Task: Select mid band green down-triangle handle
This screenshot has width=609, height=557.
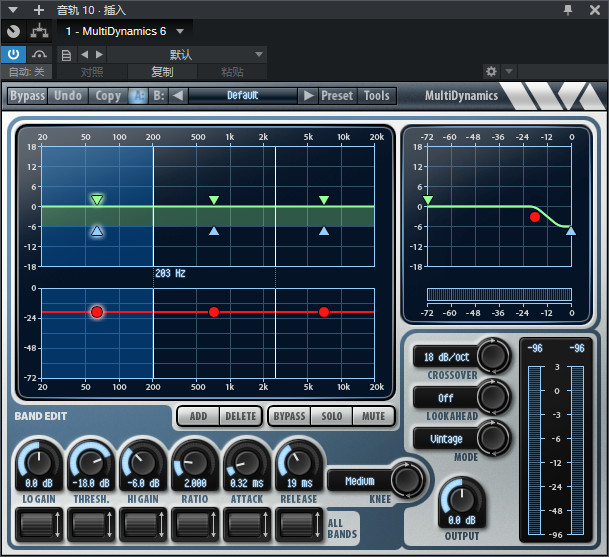Action: click(x=214, y=200)
